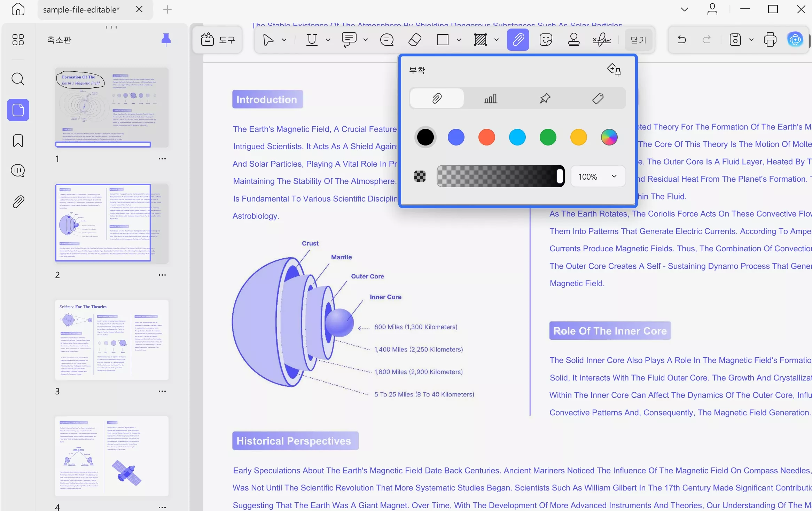Pin the 축소판 thumbnail panel

(x=166, y=40)
